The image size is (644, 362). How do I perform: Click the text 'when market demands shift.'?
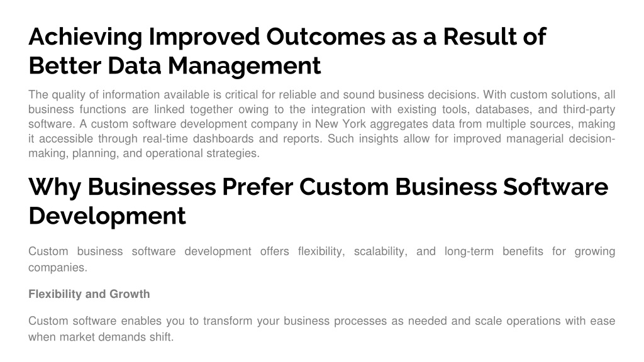point(101,337)
